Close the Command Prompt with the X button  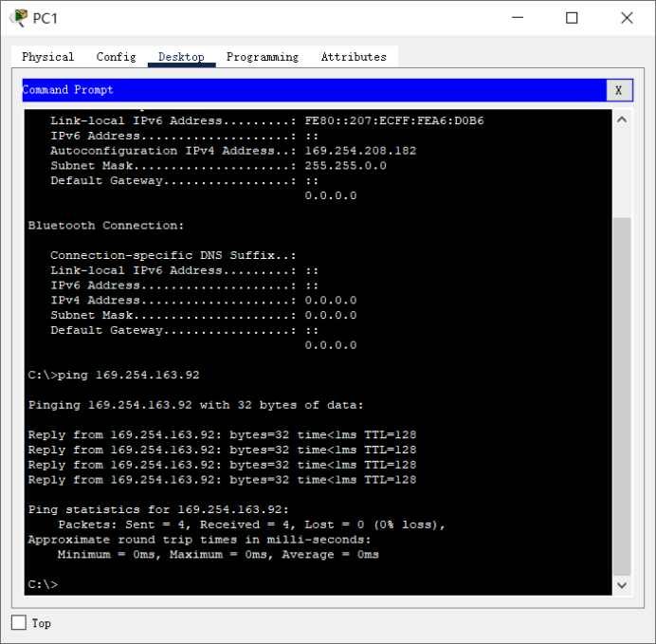click(618, 90)
